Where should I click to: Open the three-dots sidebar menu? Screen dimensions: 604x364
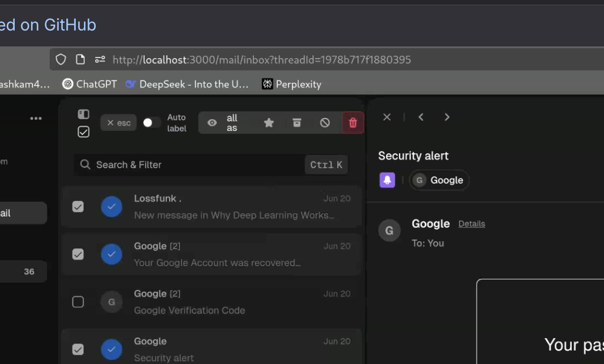pyautogui.click(x=36, y=119)
